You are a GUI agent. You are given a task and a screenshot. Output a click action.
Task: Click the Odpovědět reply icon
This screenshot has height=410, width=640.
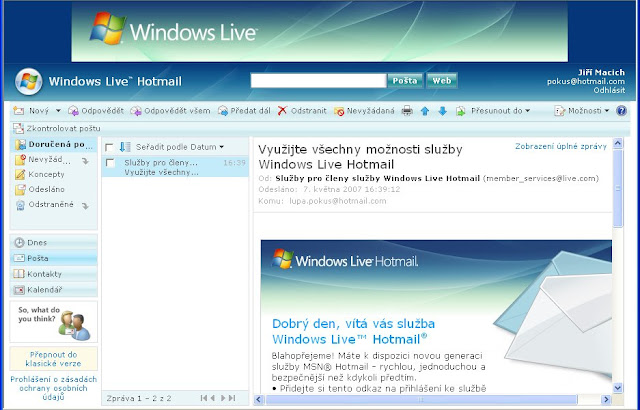(x=73, y=111)
